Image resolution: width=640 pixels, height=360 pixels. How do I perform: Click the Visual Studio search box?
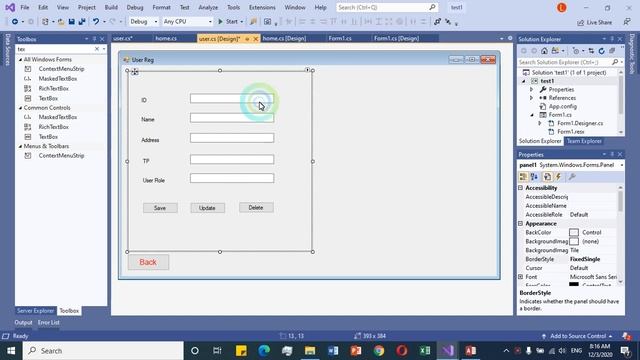(387, 7)
